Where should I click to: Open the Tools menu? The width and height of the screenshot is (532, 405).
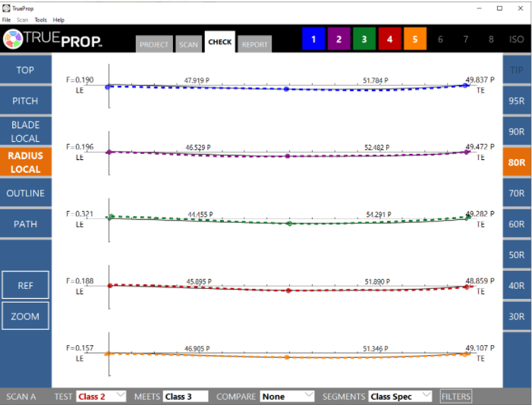click(x=40, y=20)
